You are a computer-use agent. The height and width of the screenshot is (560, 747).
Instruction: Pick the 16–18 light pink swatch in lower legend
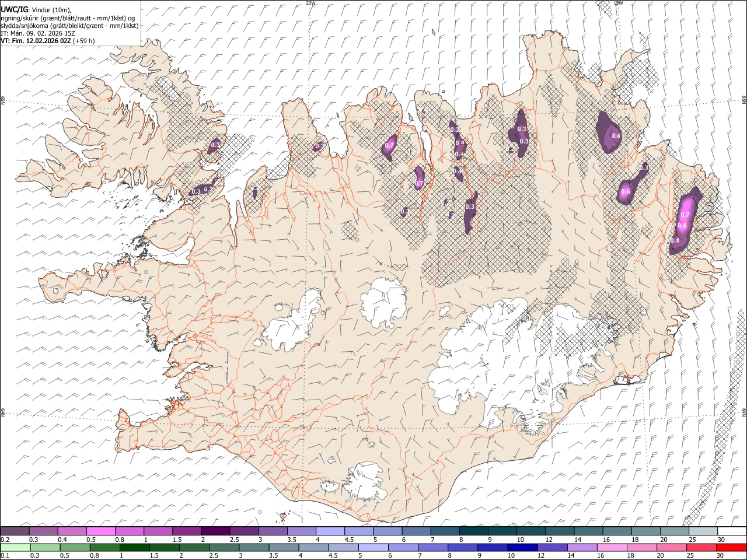click(612, 547)
